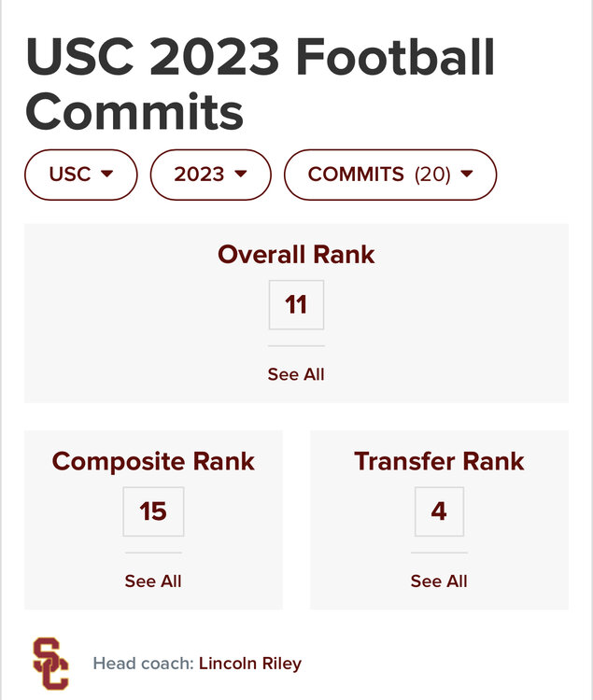Click the COMMITS text in the filter pill

tap(356, 175)
